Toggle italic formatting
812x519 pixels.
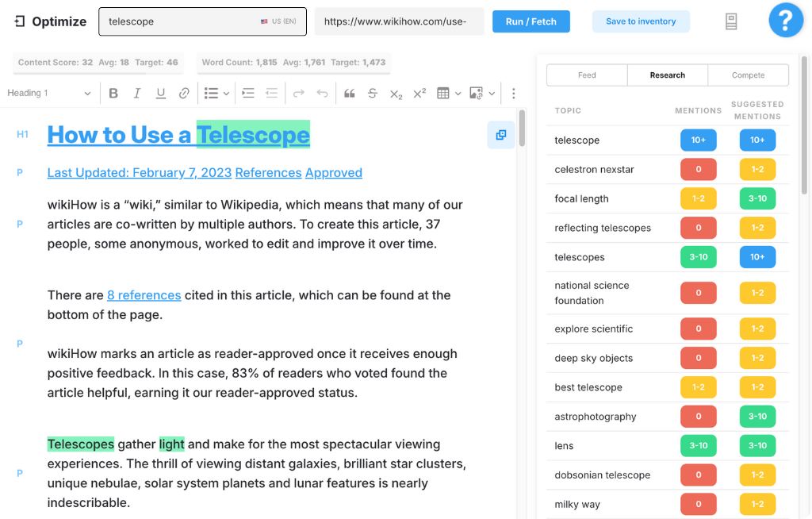pos(136,94)
